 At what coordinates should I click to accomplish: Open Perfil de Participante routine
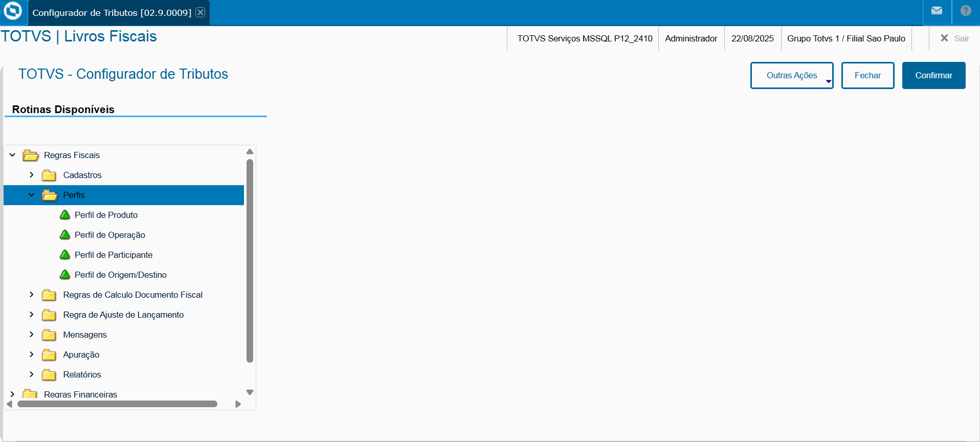click(114, 255)
